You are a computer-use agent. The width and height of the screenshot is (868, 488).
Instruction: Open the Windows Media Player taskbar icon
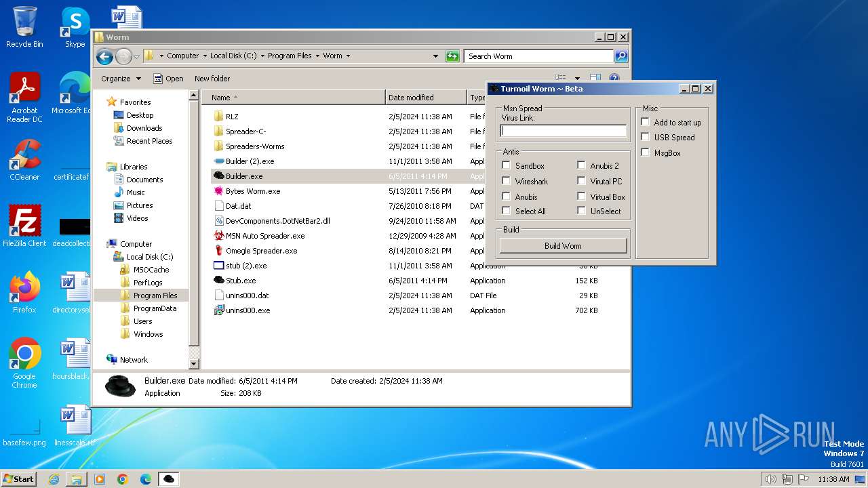100,479
